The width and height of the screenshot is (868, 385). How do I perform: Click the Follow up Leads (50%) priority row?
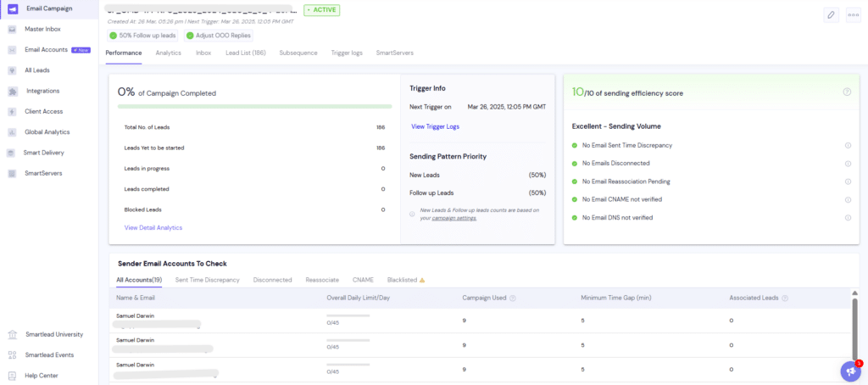(x=478, y=193)
